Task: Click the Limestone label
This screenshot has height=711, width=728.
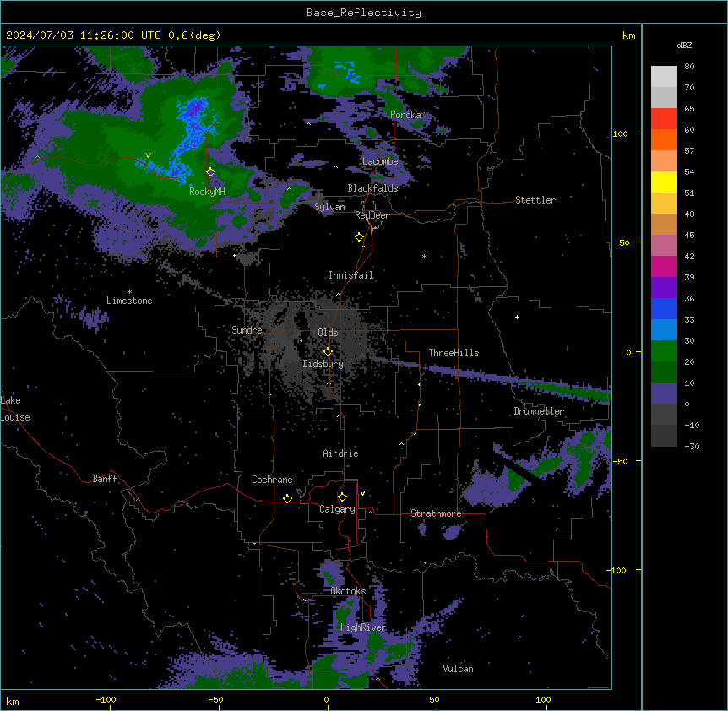Action: (x=129, y=301)
